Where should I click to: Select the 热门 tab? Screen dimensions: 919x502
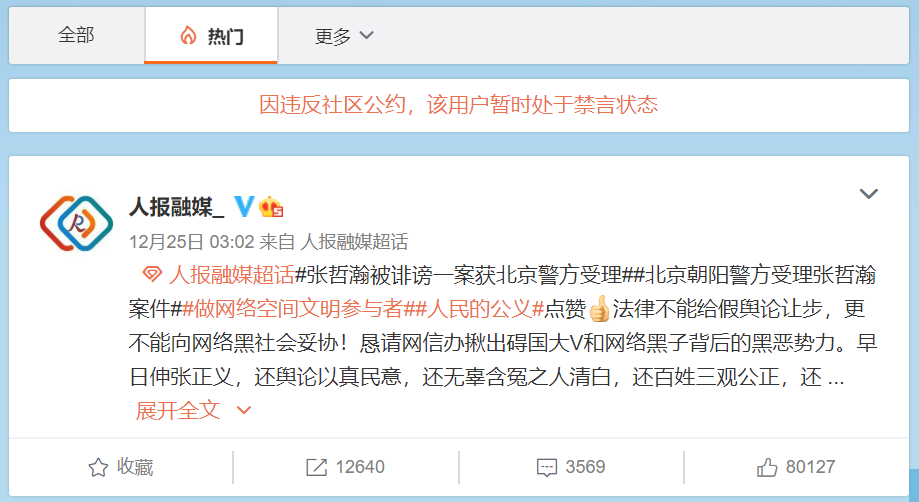tap(211, 36)
